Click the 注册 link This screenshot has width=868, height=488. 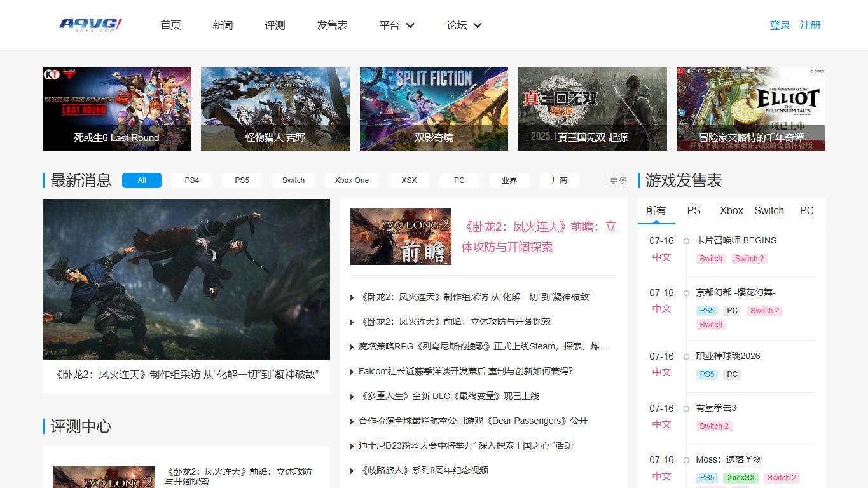click(810, 25)
